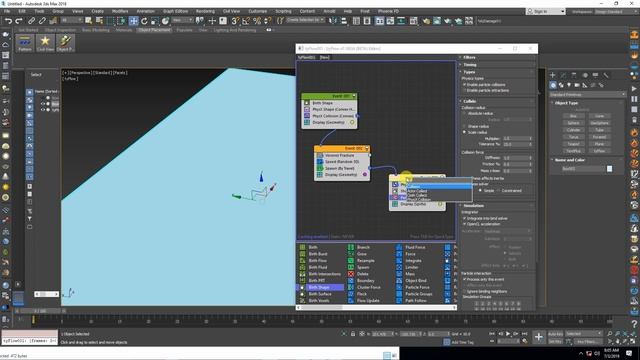Toggle Ignore binding neighbors checkbox
The image size is (640, 360).
click(464, 291)
